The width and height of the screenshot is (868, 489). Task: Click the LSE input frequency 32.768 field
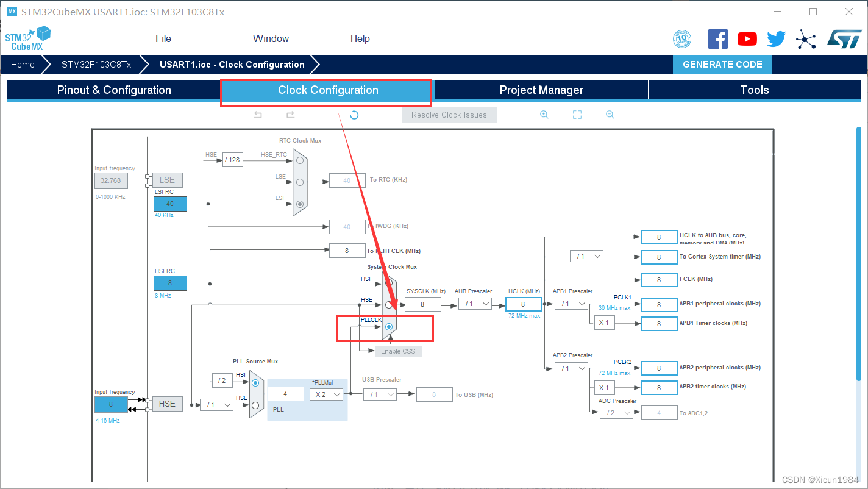coord(111,180)
